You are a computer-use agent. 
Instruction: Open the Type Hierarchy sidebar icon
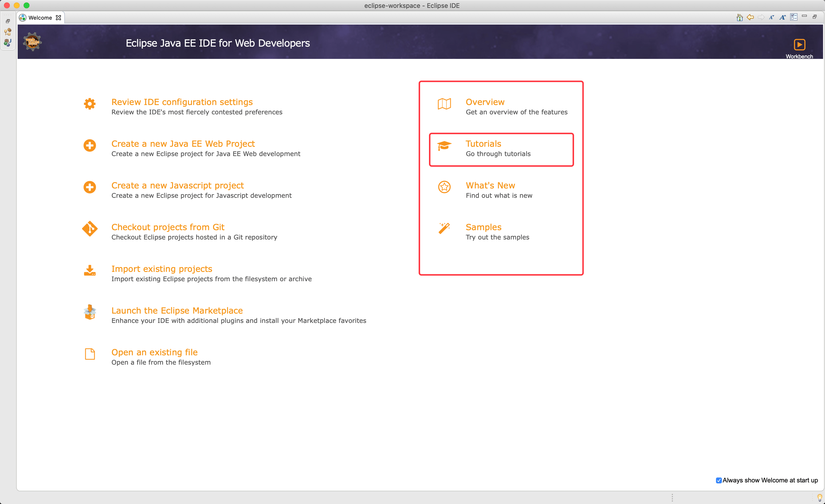coord(8,32)
